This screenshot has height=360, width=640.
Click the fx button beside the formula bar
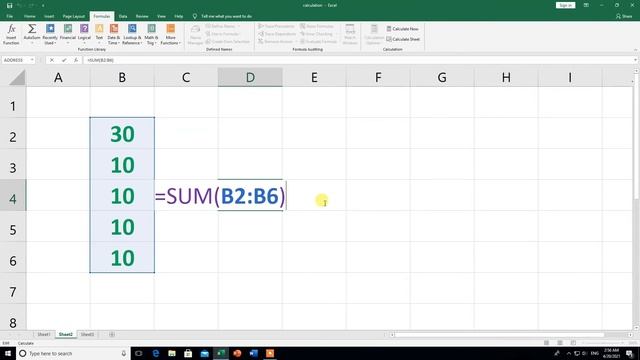coord(76,60)
